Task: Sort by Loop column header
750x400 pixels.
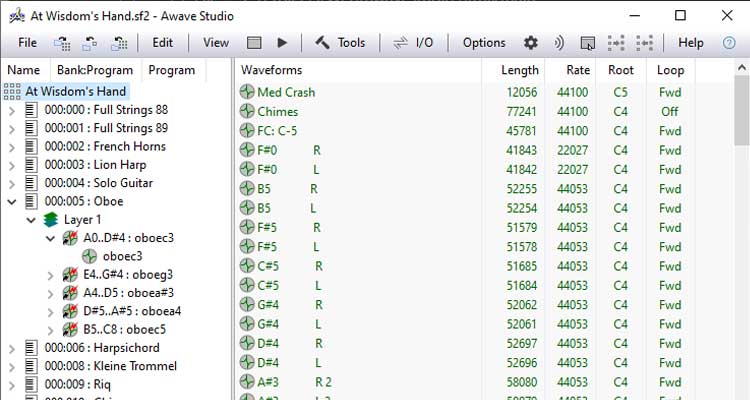Action: 671,70
